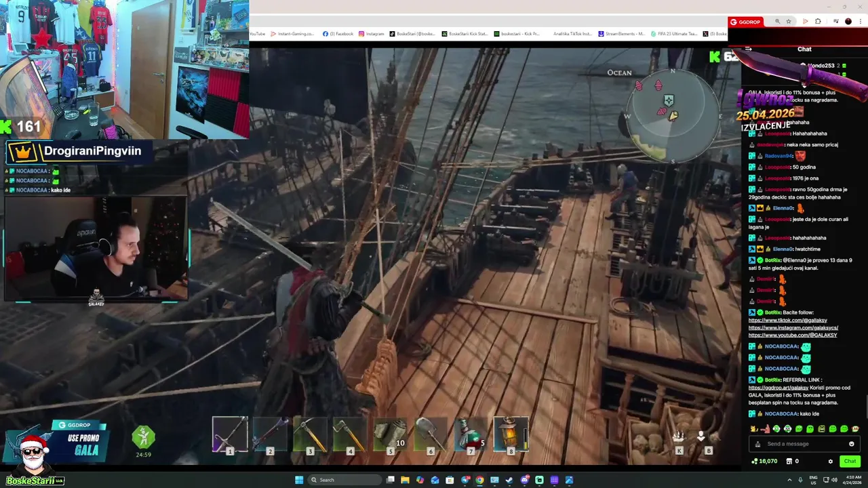
Task: Open Microsoft Store from the taskbar
Action: tap(450, 480)
